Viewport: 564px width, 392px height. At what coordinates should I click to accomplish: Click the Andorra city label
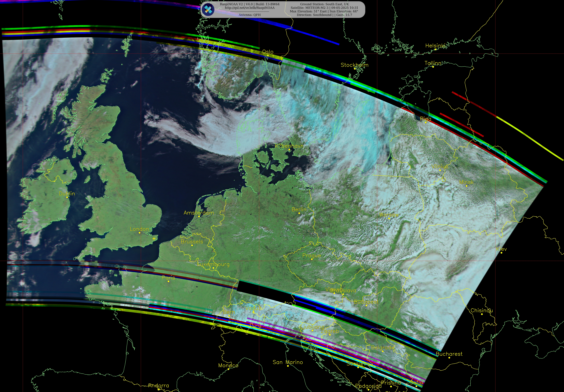158,386
